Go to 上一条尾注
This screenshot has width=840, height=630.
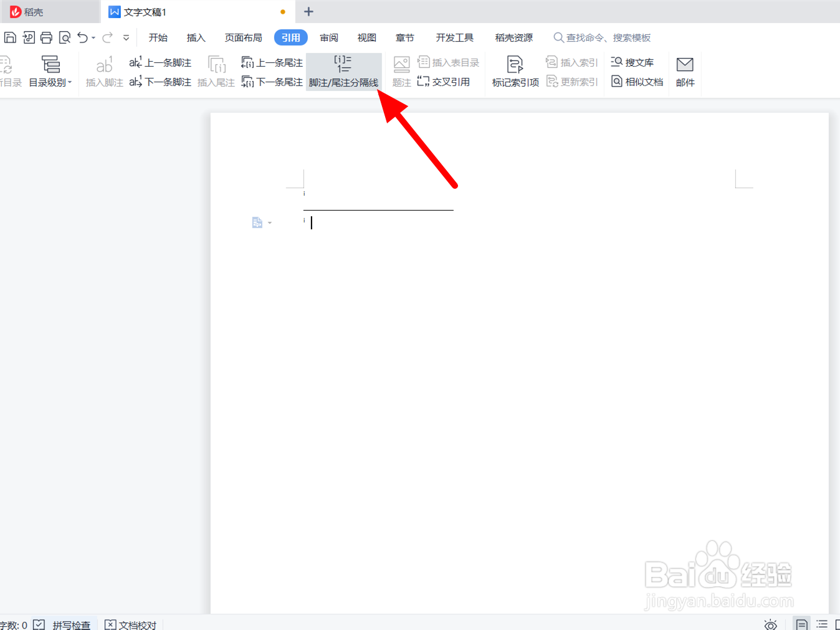click(272, 62)
